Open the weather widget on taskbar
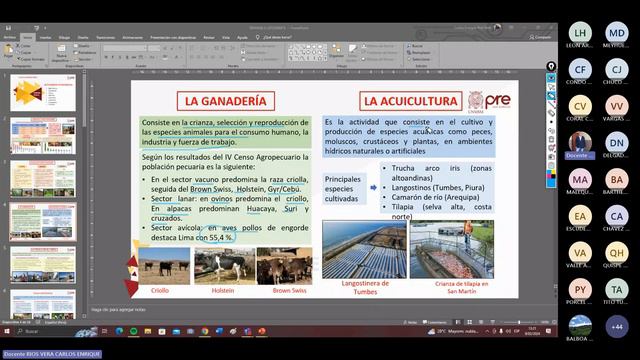The width and height of the screenshot is (640, 360). tap(452, 331)
